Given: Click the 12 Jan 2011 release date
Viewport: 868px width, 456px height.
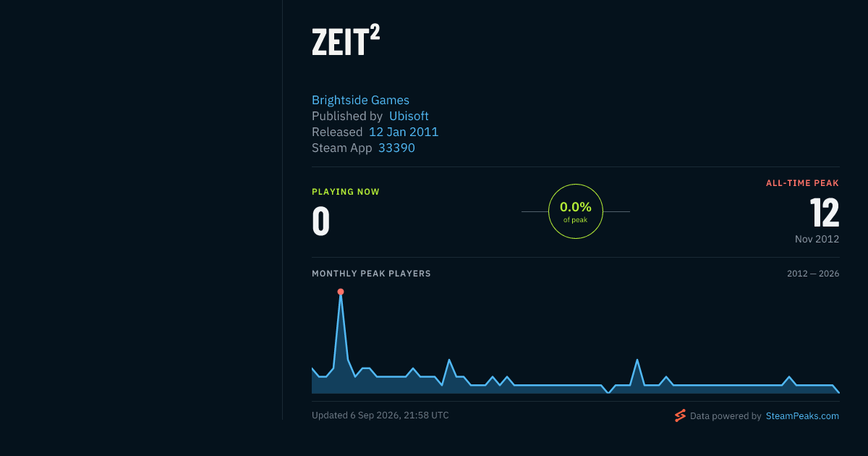Looking at the screenshot, I should (x=404, y=132).
